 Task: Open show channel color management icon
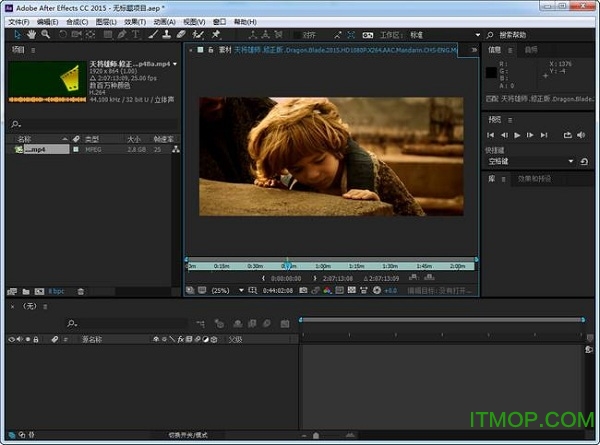327,290
